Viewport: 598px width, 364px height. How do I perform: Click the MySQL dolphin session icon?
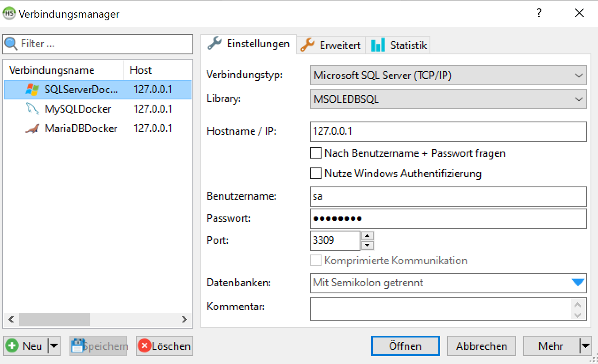[32, 109]
